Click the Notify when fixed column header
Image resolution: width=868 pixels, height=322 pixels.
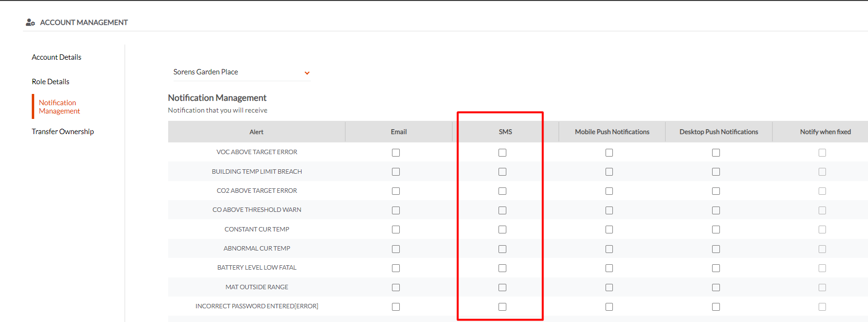pyautogui.click(x=825, y=132)
